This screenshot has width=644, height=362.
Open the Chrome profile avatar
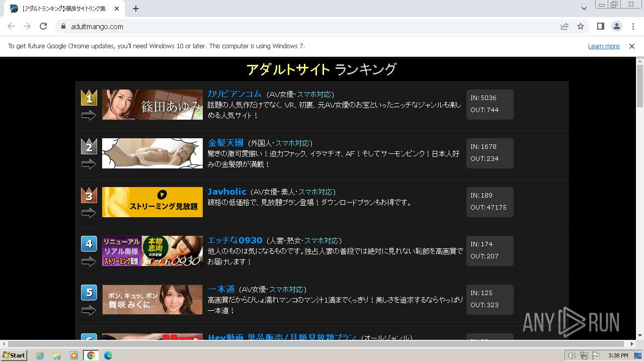(616, 27)
